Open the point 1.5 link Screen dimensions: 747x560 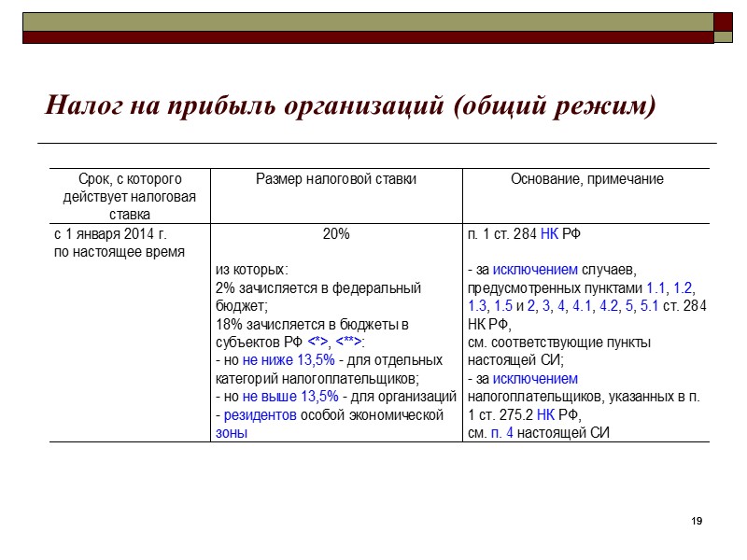[503, 306]
